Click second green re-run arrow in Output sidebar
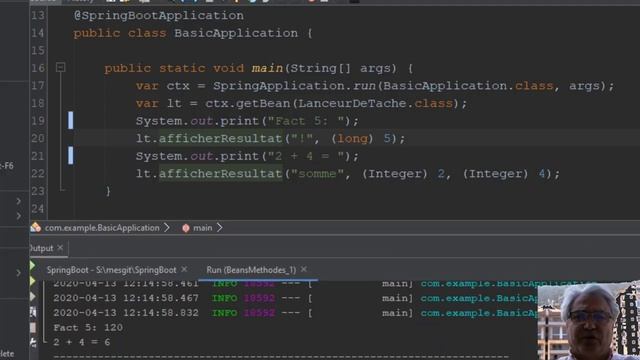 [x=33, y=281]
